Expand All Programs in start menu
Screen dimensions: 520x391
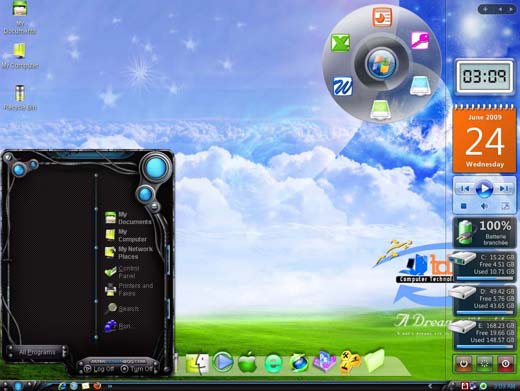[37, 352]
